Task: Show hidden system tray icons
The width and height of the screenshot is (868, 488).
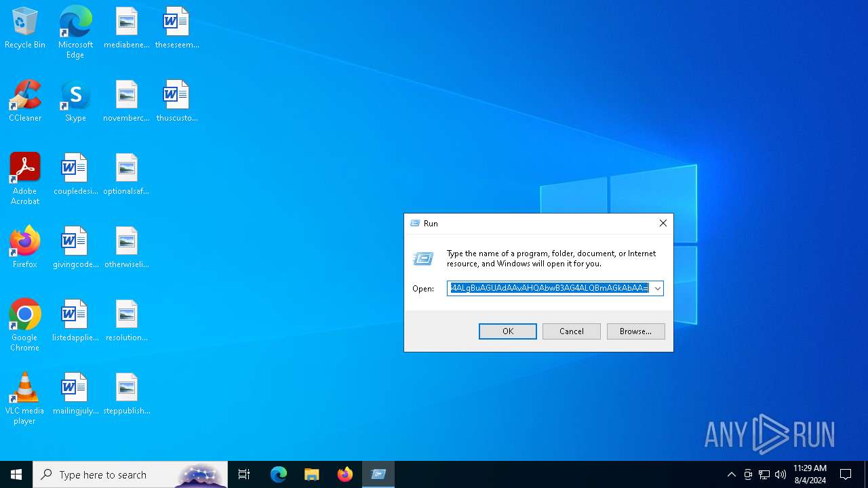Action: 731,474
